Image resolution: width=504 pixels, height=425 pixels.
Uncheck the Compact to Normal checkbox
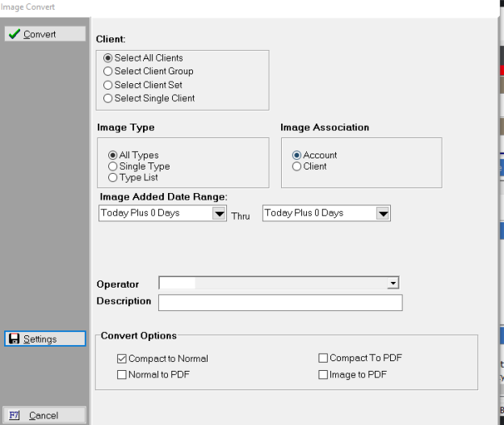pyautogui.click(x=122, y=359)
